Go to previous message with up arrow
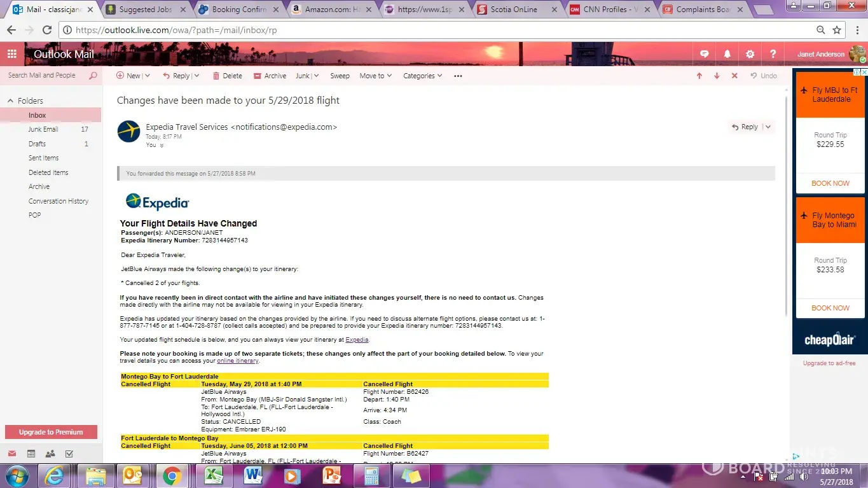This screenshot has height=488, width=868. click(699, 76)
